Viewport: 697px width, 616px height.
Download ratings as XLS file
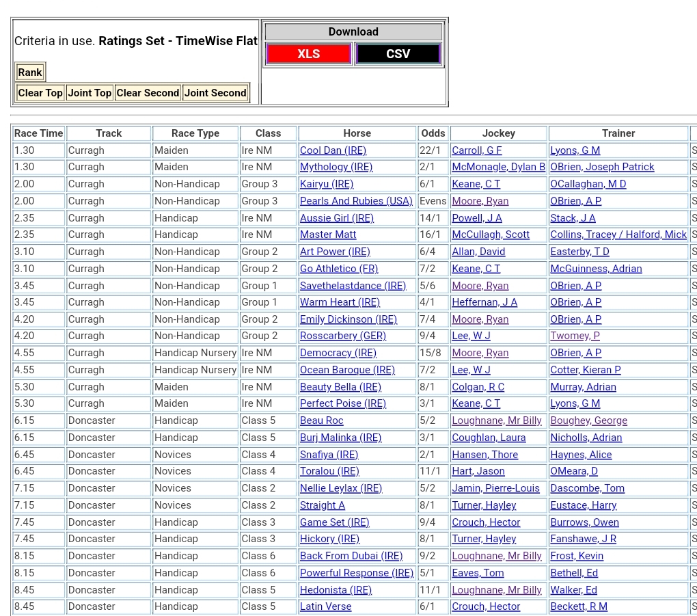tap(309, 54)
